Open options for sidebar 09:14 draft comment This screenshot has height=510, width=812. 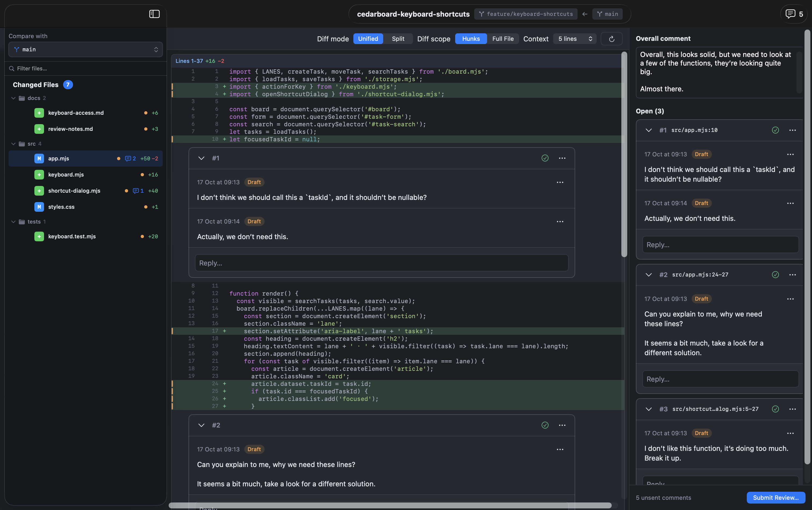pos(791,203)
